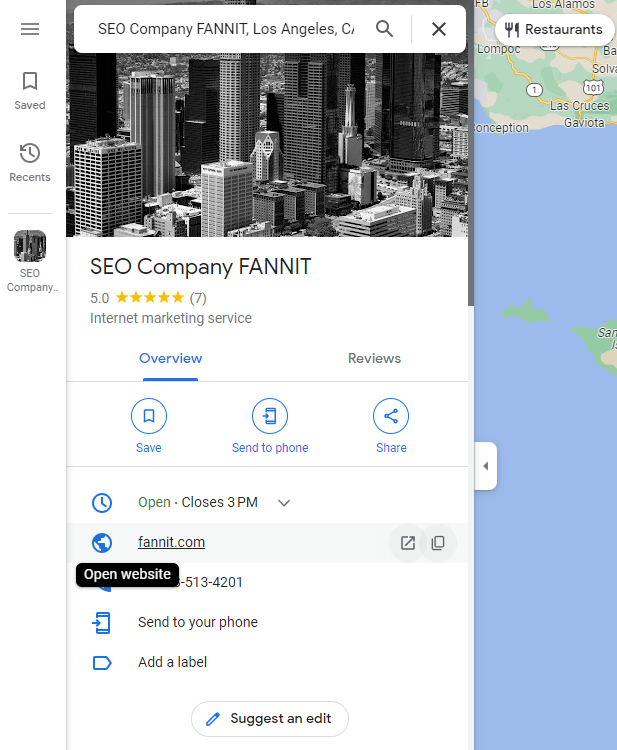The width and height of the screenshot is (617, 750).
Task: Open the Saved places sidebar icon
Action: point(30,89)
